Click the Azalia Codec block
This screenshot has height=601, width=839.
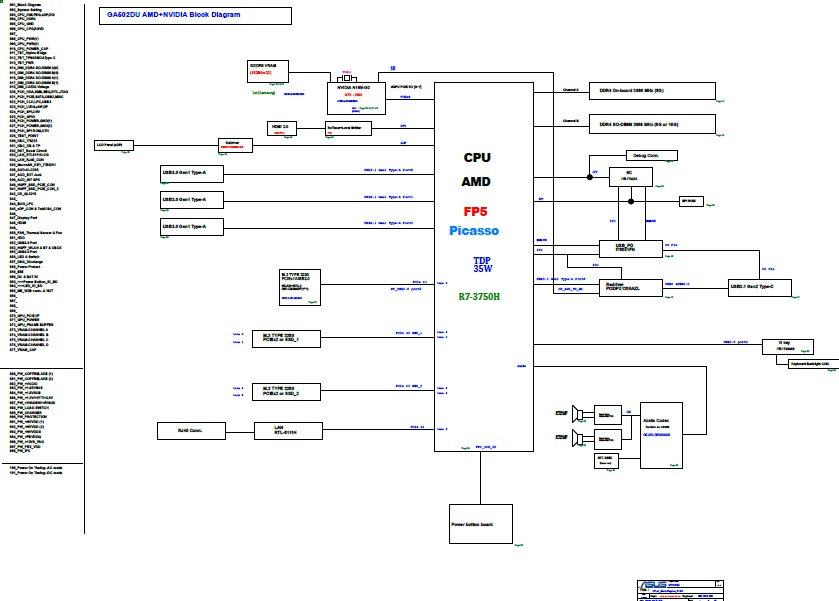pyautogui.click(x=661, y=435)
